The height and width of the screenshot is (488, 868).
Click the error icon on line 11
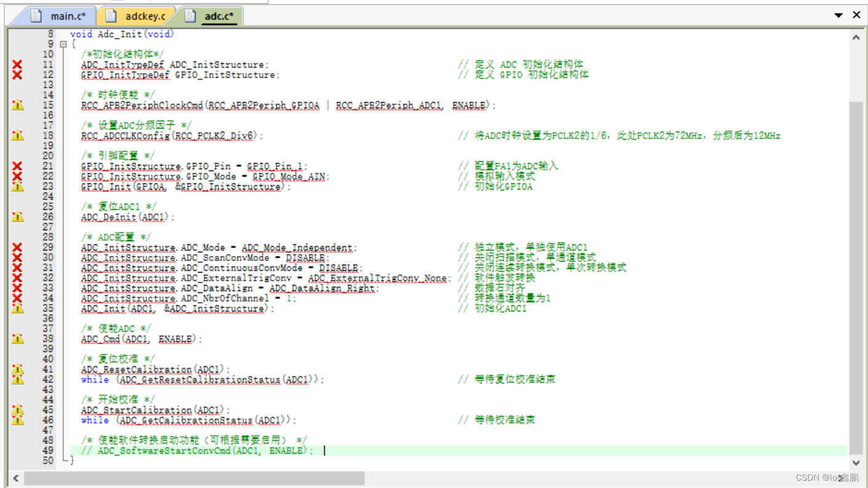17,65
